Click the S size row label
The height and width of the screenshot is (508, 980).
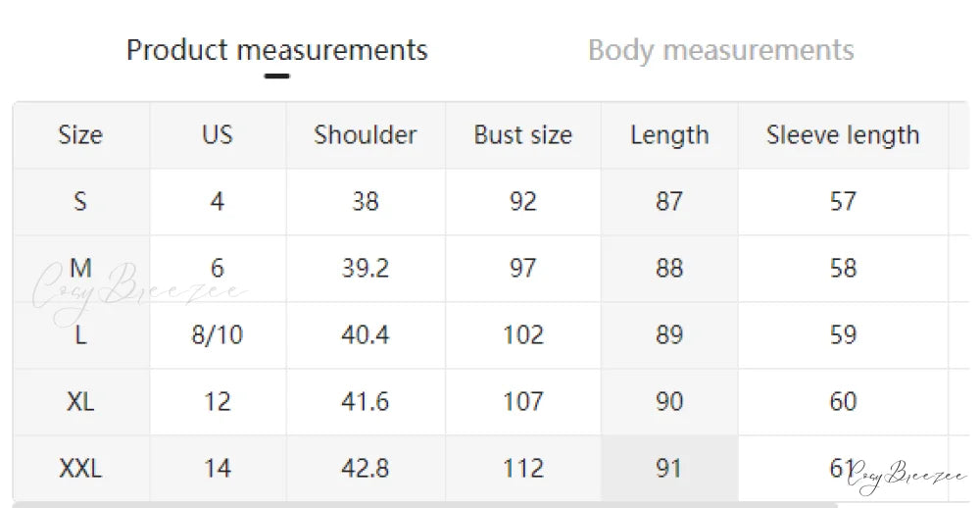(x=80, y=202)
